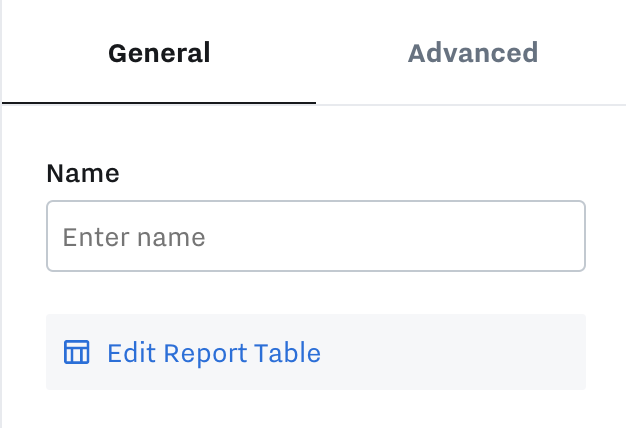Image resolution: width=626 pixels, height=428 pixels.
Task: Click the gray Edit Report Table panel
Action: (x=316, y=352)
